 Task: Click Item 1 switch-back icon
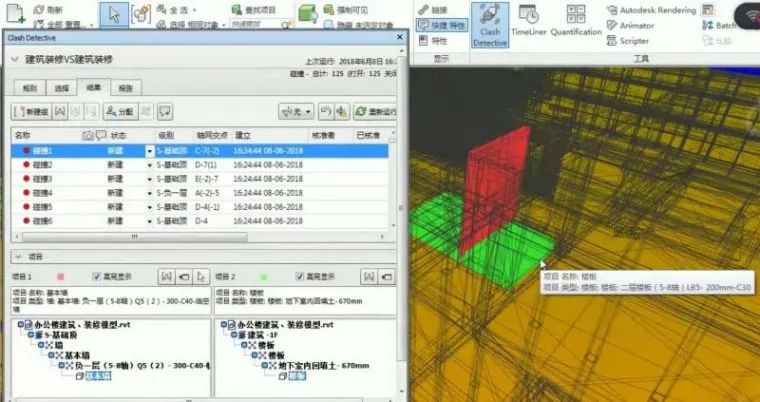click(x=183, y=277)
